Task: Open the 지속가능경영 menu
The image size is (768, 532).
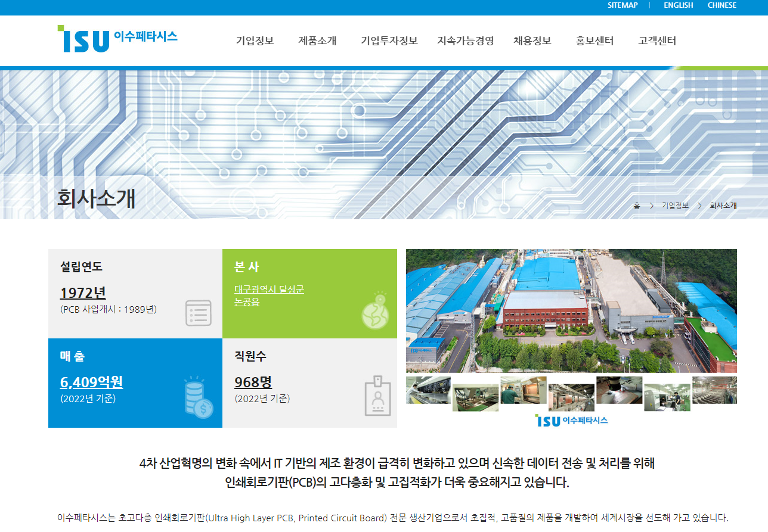Action: pos(466,41)
